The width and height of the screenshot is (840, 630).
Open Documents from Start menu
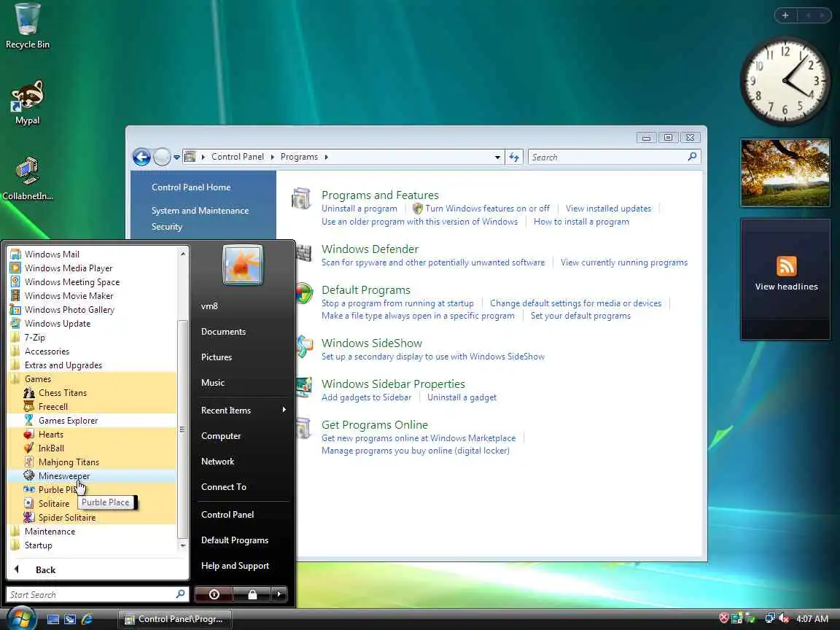click(223, 332)
